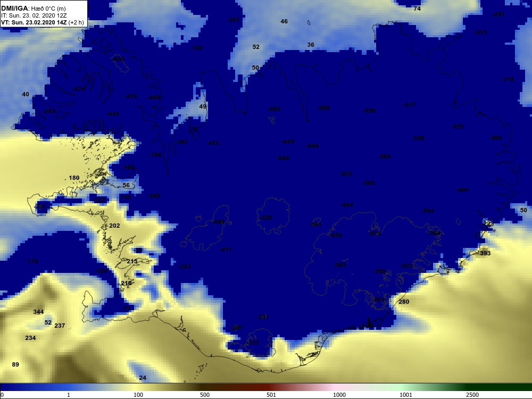This screenshot has height=399, width=532.
Task: Click the map value '-240'
Action: coord(154,196)
